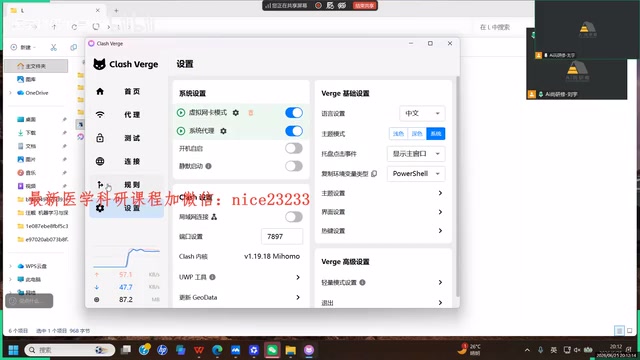The height and width of the screenshot is (360, 640).
Task: Click the 端口设置 field showing 7897
Action: (x=282, y=236)
